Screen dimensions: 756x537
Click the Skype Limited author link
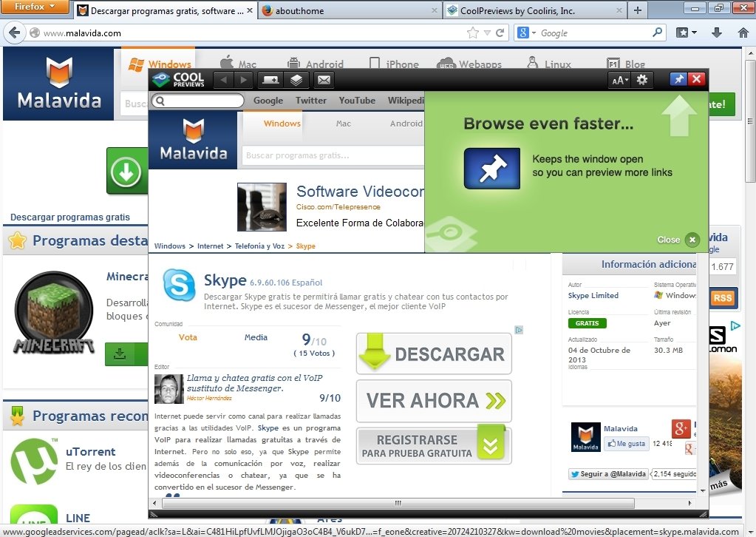(x=593, y=295)
